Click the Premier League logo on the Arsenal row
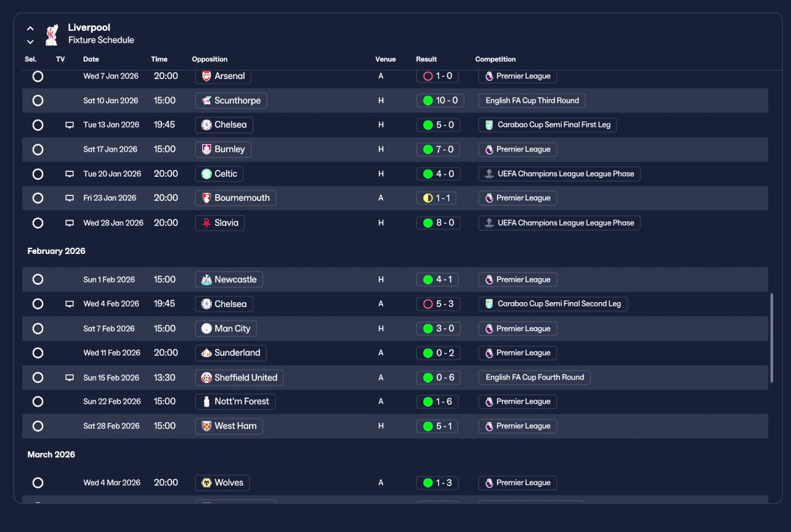Viewport: 791px width, 532px height. (x=489, y=76)
